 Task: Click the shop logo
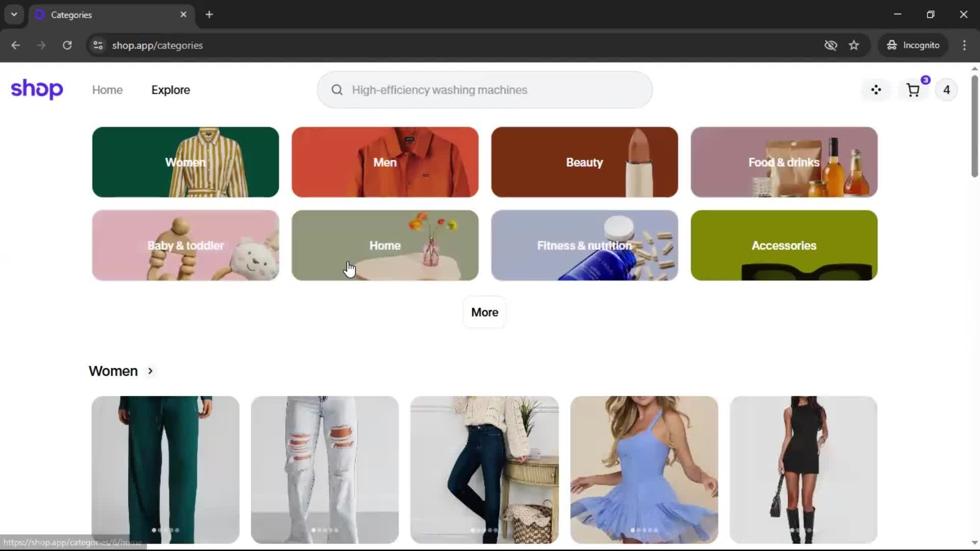[36, 90]
